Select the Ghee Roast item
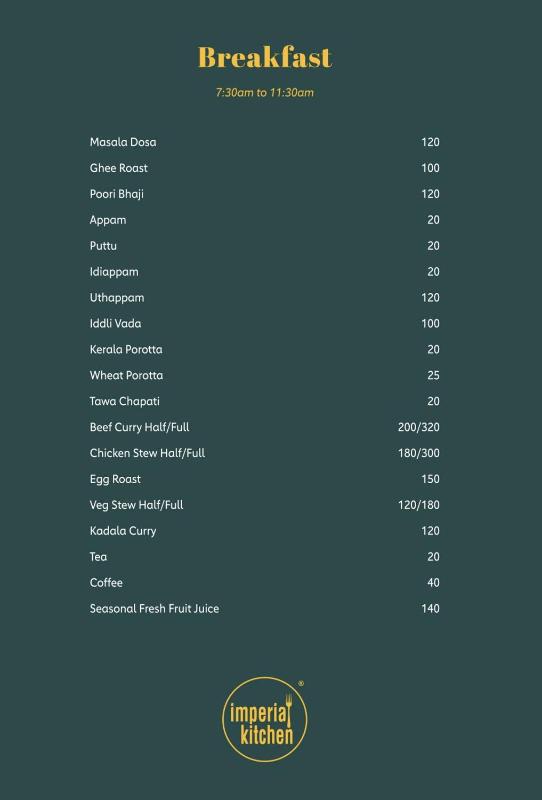This screenshot has width=542, height=800. [x=119, y=168]
